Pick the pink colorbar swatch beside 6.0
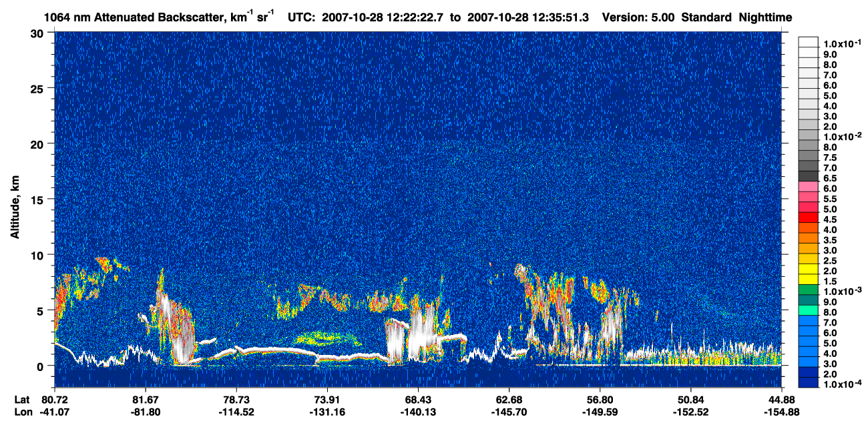Viewport: 868px width, 445px height. coord(808,186)
